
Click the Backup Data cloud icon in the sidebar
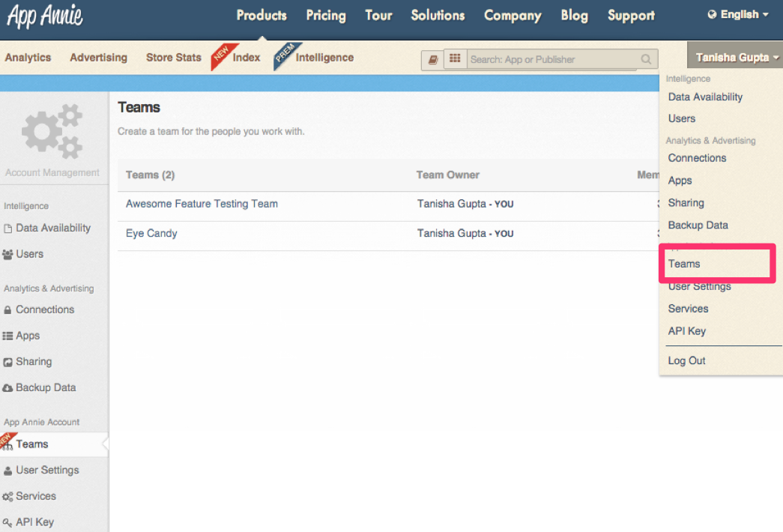click(x=7, y=388)
